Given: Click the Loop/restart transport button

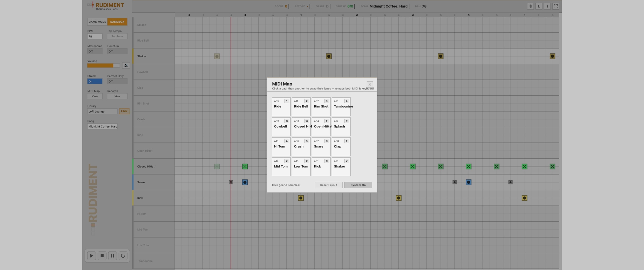Looking at the screenshot, I should (123, 256).
